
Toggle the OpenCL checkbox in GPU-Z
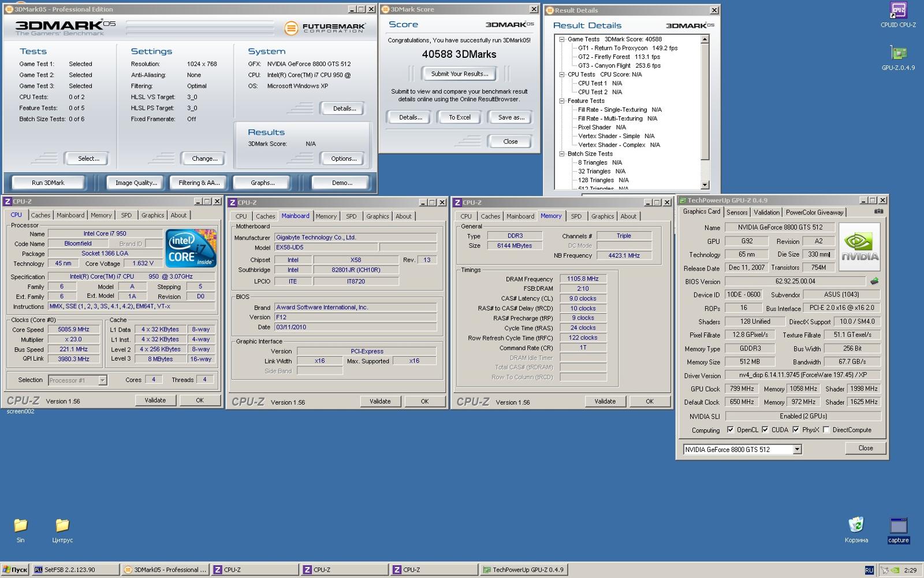[x=730, y=429]
